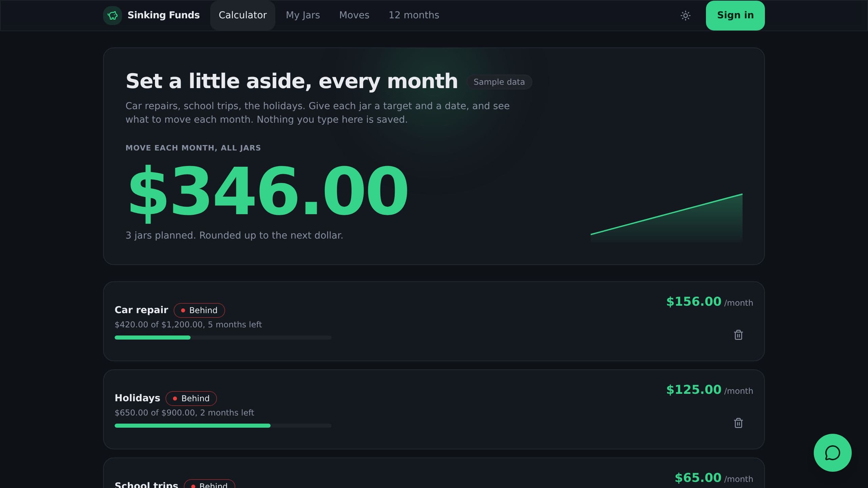
Task: Click the Holidays progress bar
Action: (223, 426)
